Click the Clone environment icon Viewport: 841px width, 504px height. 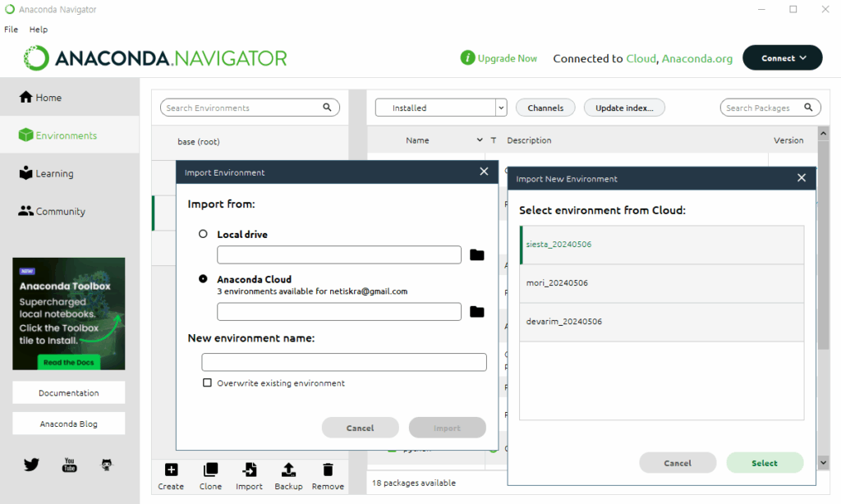pos(210,470)
